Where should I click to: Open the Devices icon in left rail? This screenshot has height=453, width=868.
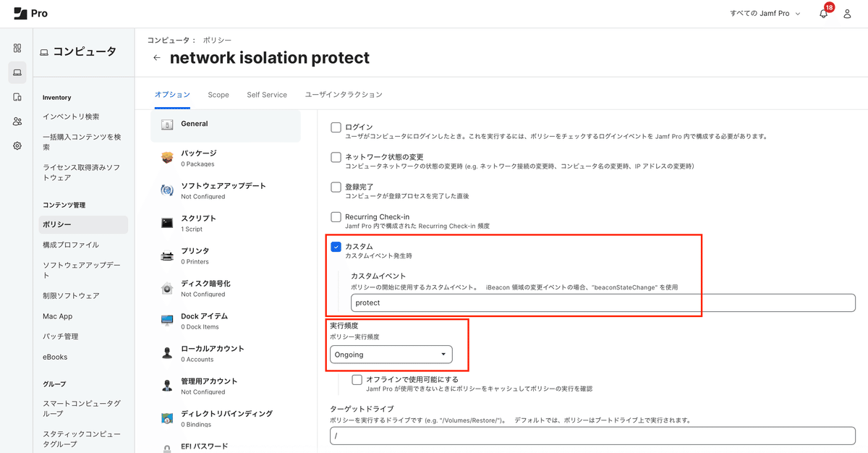[17, 97]
